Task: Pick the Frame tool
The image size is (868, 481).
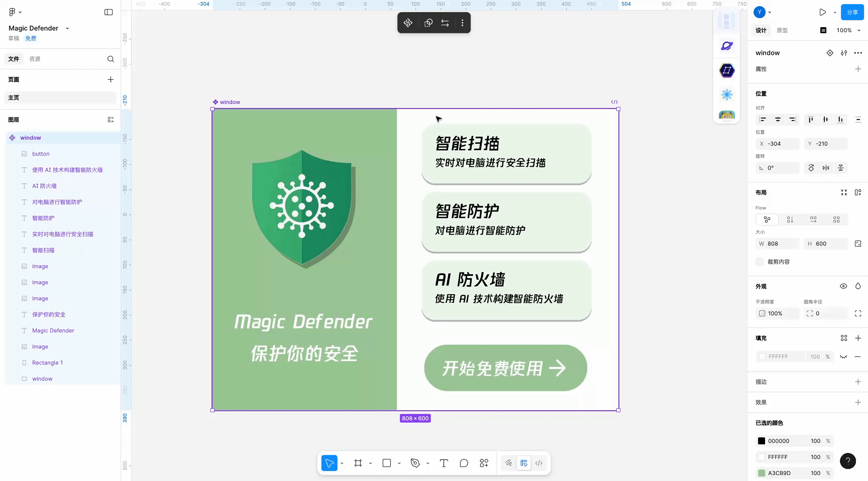Action: [358, 463]
